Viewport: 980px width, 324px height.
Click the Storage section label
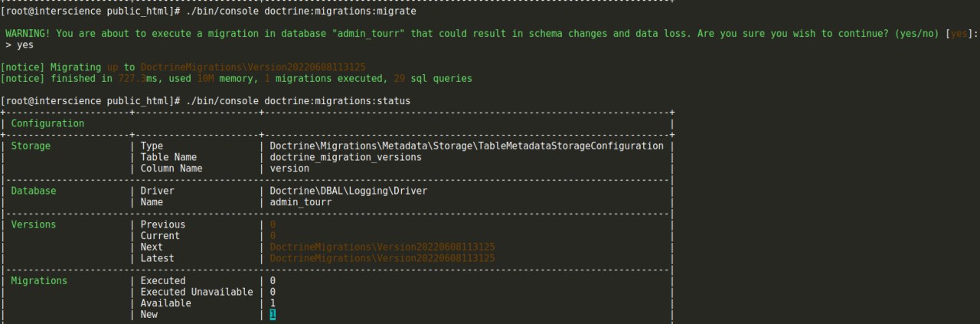coord(31,146)
